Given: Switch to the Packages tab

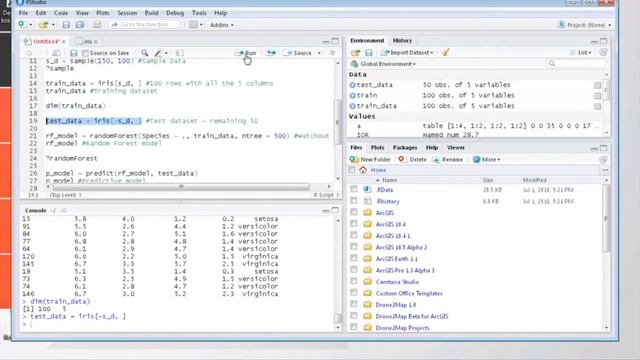Looking at the screenshot, I should coord(405,148).
